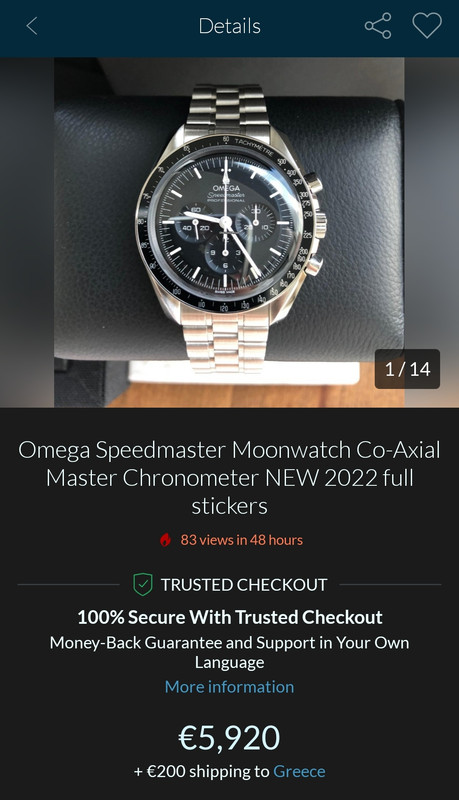
Task: Tap the red flame icon beside views
Action: click(165, 540)
